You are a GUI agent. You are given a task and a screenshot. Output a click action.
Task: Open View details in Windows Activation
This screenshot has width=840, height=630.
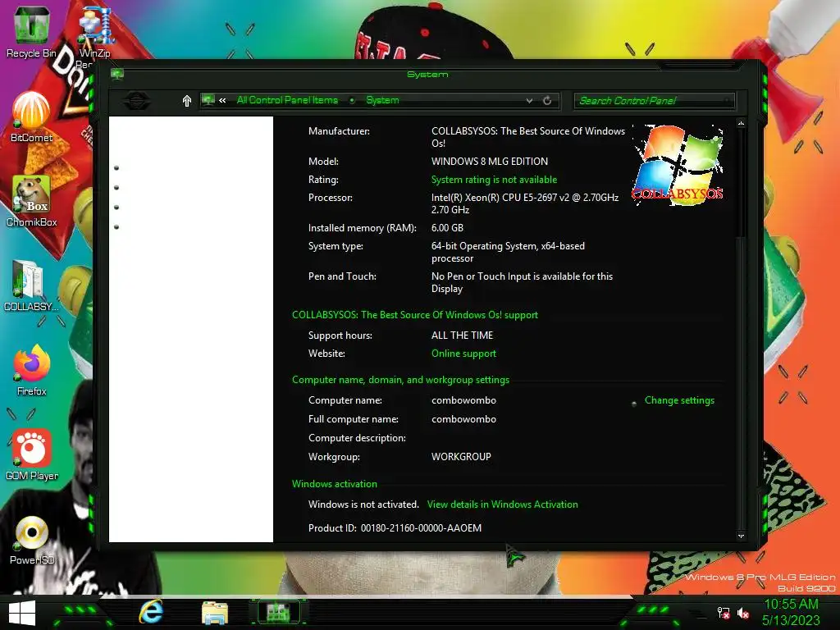pos(503,504)
